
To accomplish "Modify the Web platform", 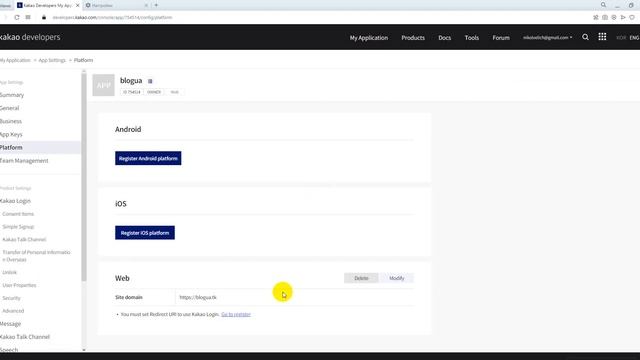I will (x=396, y=278).
